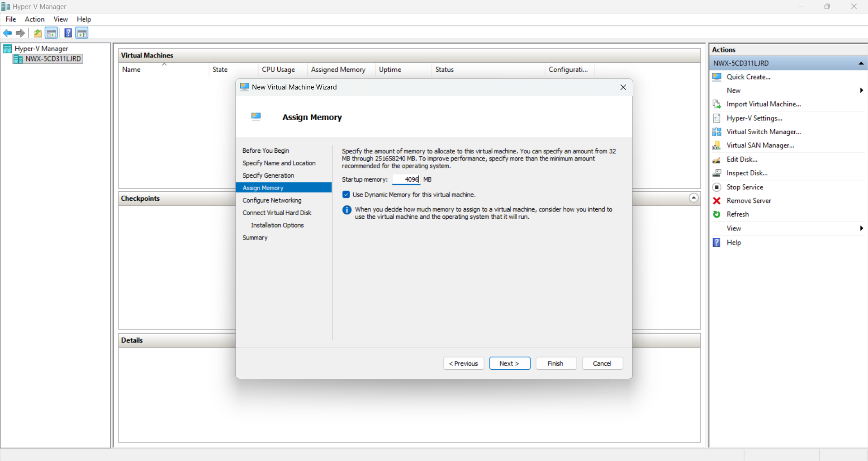Expand the New submenu arrow in Actions

[x=861, y=90]
